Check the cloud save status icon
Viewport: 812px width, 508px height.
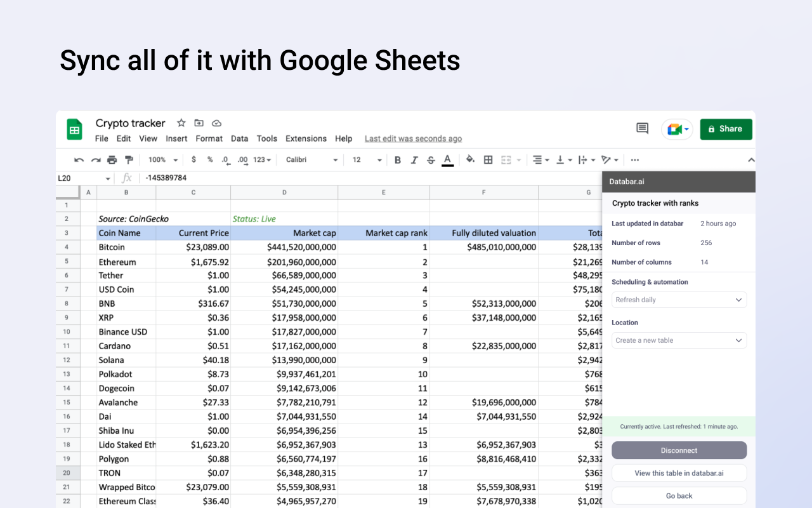click(216, 123)
